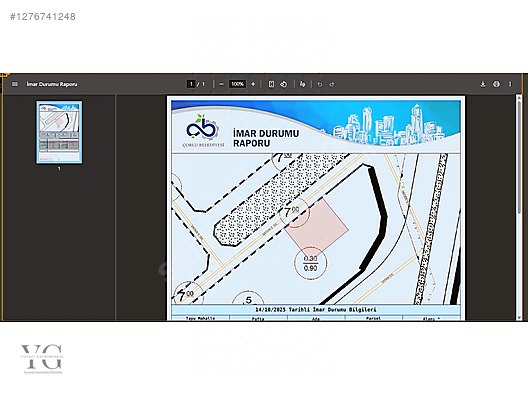Click the page number input field
Image resolution: width=528 pixels, height=396 pixels.
[191, 84]
